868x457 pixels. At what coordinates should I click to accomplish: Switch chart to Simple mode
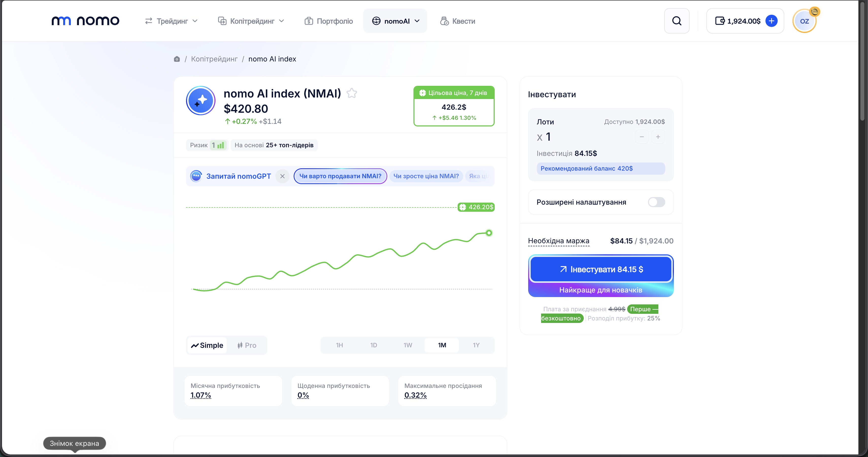coord(207,345)
